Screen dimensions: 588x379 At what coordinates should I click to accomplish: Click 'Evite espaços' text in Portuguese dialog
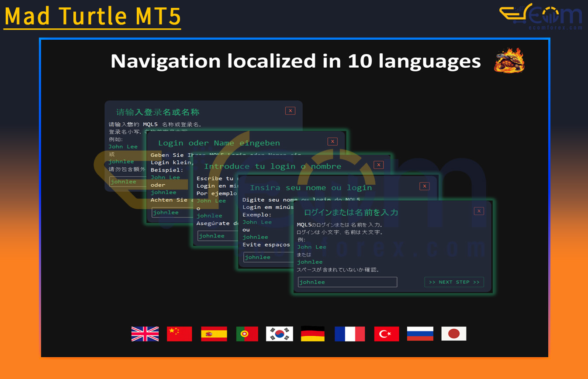[x=266, y=245]
